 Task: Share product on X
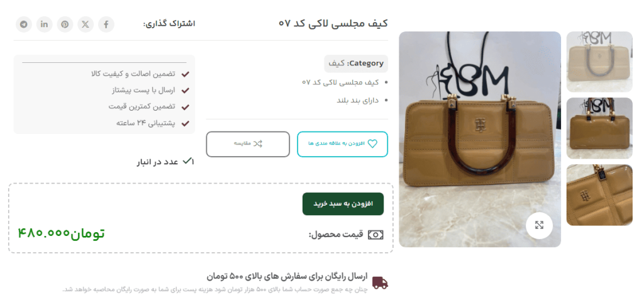tap(86, 25)
